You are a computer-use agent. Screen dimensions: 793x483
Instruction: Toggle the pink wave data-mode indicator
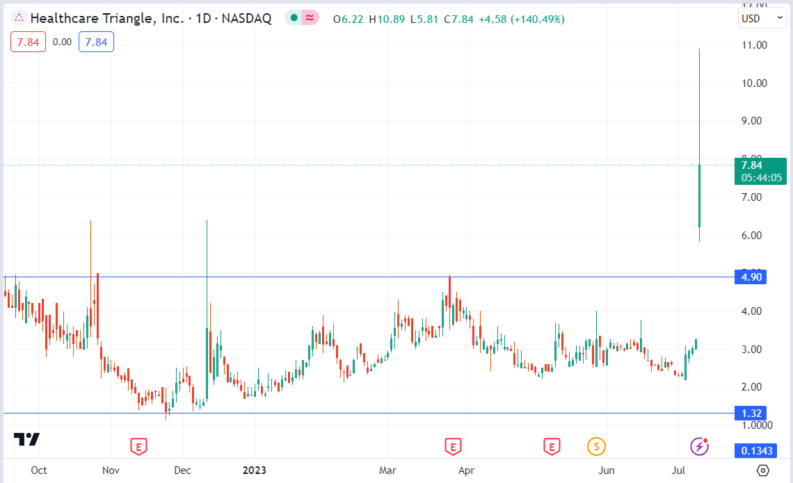point(309,18)
